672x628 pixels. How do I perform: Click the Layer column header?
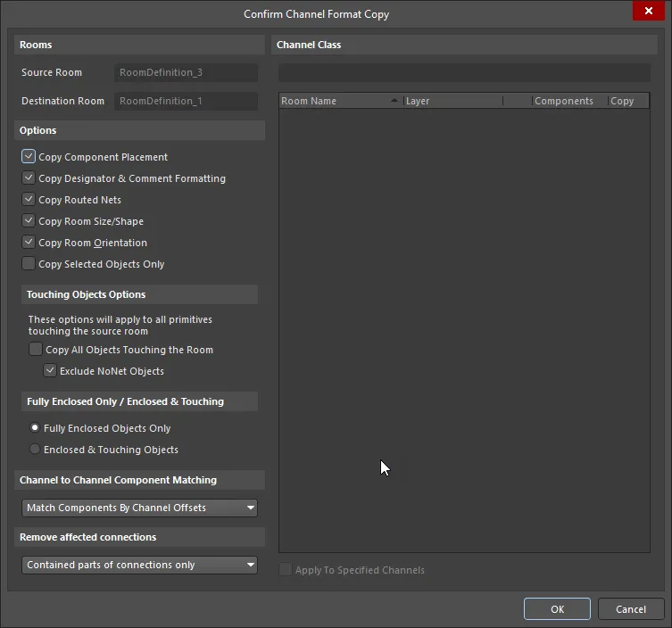453,101
